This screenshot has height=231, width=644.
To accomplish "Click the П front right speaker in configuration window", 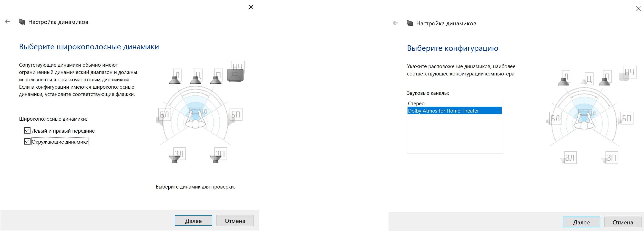I will click(605, 78).
